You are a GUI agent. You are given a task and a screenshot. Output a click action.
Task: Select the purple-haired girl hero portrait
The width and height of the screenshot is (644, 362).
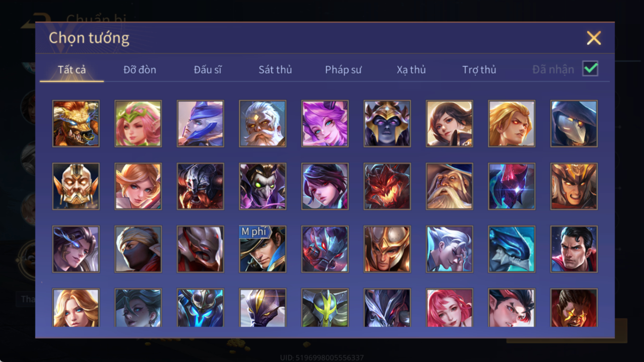(325, 124)
